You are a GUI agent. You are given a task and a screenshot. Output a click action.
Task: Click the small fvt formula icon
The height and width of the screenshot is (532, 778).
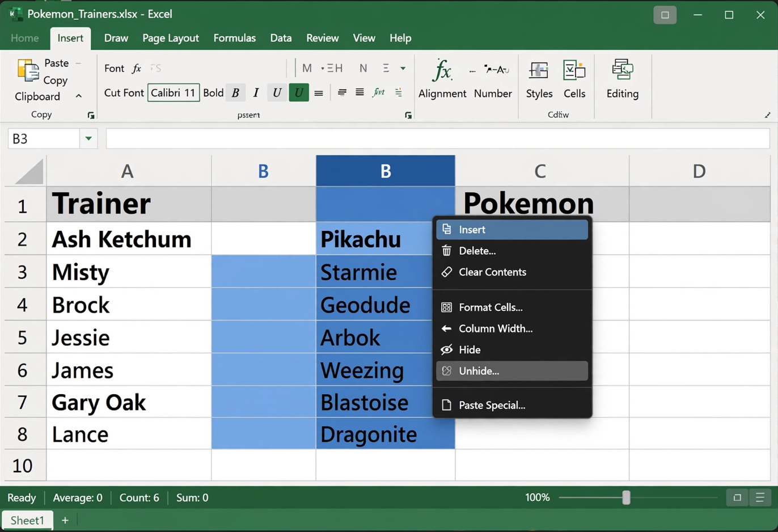click(x=378, y=92)
